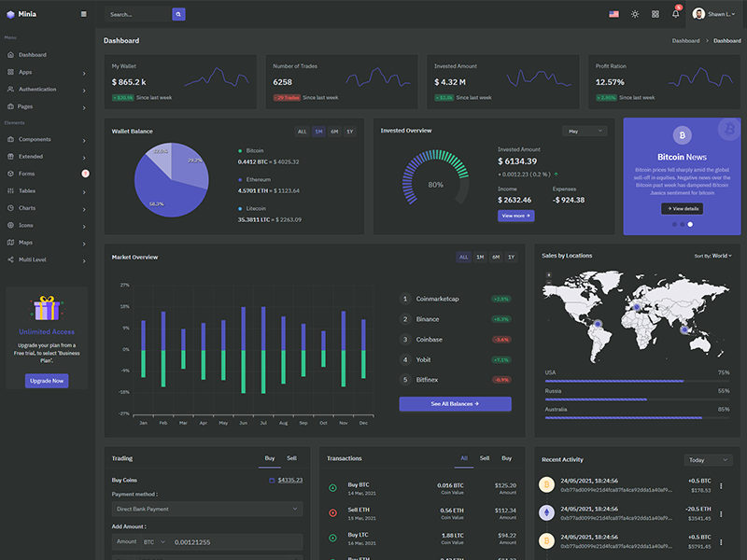Click the Upgrade Now button
This screenshot has height=560, width=747.
click(46, 380)
